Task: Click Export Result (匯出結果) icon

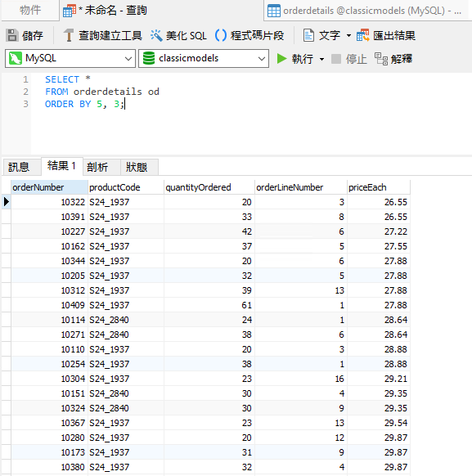Action: click(x=362, y=35)
